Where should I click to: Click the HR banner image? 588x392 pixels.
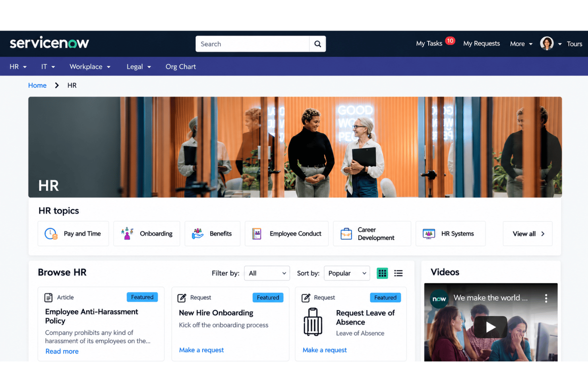click(295, 147)
